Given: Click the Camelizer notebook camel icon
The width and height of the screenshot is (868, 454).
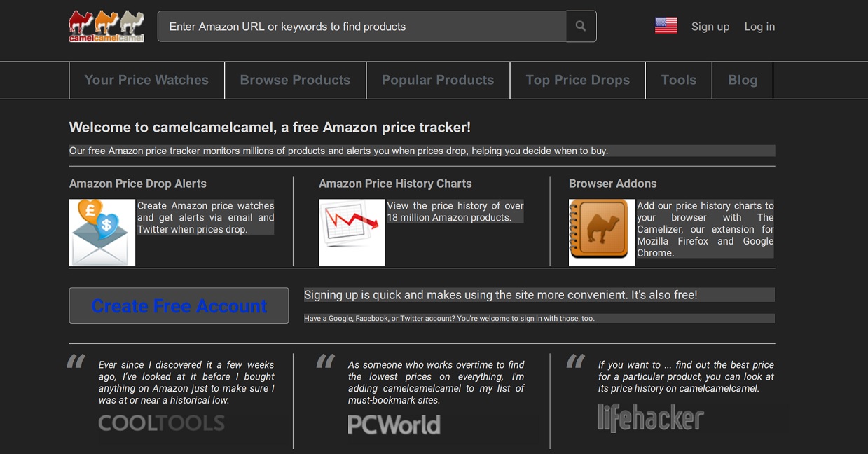Looking at the screenshot, I should [x=602, y=233].
